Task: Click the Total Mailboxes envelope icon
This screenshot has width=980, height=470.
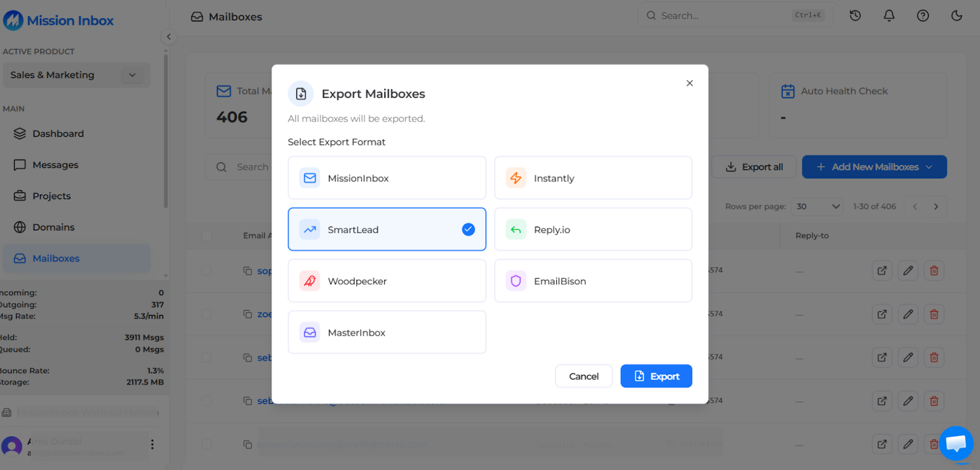Action: click(x=224, y=91)
